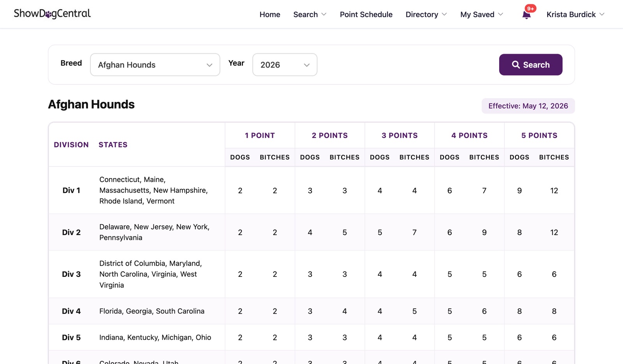This screenshot has width=623, height=364.
Task: Expand the My Saved navigation menu
Action: tap(482, 14)
